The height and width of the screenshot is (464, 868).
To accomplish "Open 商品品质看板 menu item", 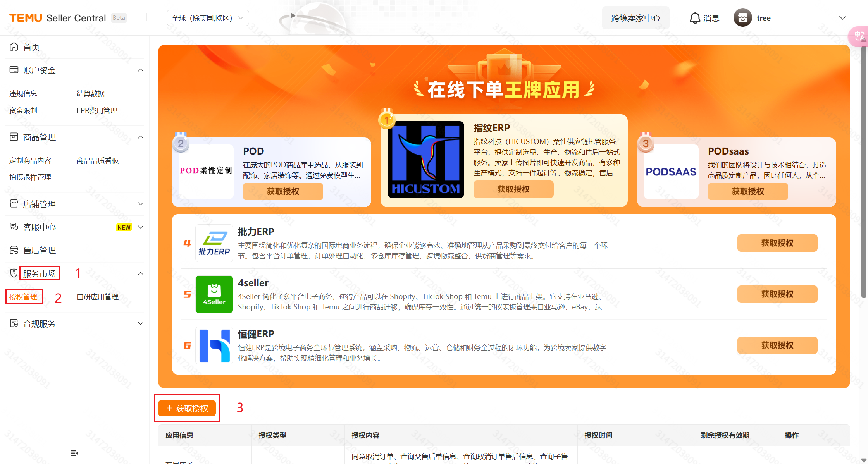I will click(98, 160).
